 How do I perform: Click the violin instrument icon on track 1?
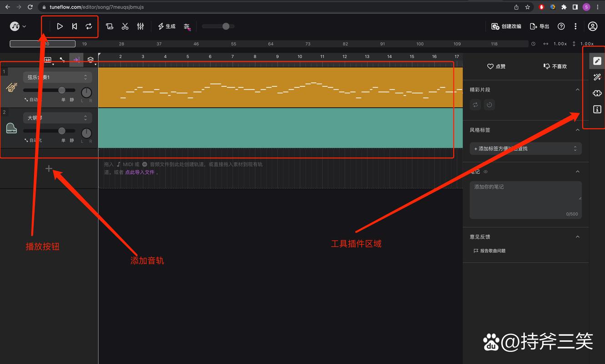pyautogui.click(x=12, y=87)
